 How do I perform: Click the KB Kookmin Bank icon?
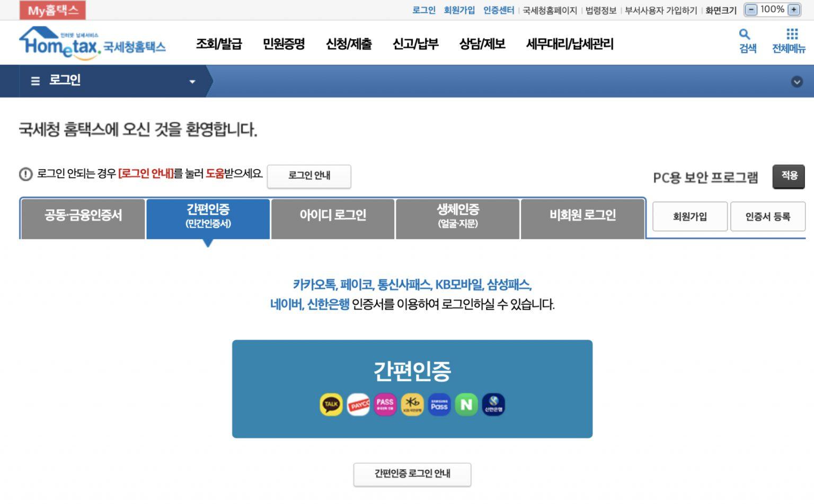click(x=412, y=404)
